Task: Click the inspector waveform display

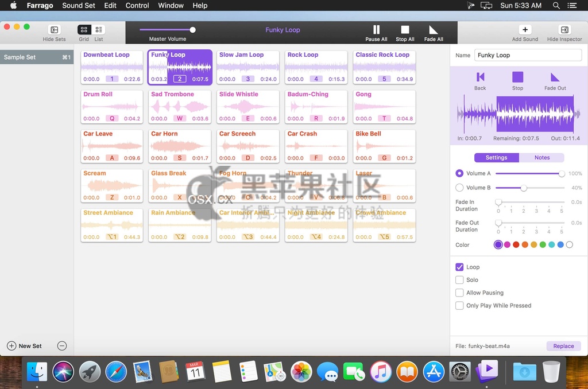Action: click(519, 114)
